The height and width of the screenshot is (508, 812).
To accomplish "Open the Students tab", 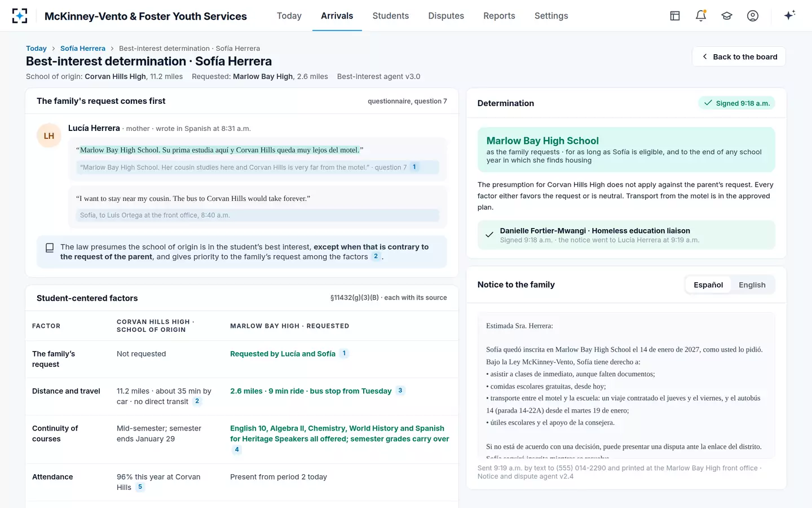I will click(391, 16).
